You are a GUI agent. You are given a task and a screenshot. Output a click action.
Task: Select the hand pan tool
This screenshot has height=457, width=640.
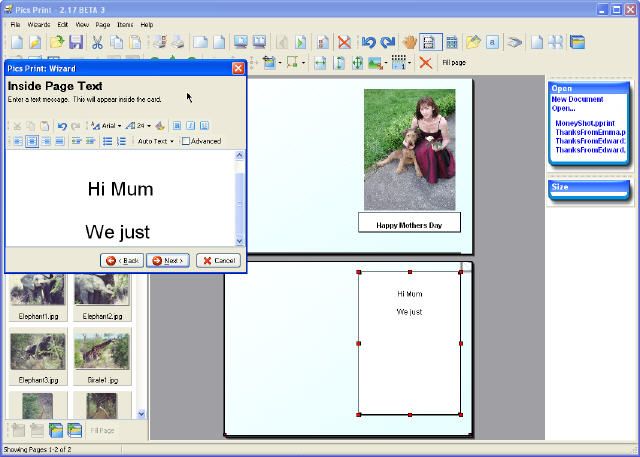409,42
